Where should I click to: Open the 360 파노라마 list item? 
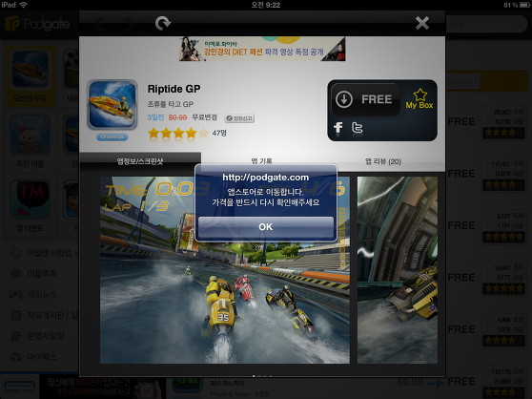click(227, 384)
